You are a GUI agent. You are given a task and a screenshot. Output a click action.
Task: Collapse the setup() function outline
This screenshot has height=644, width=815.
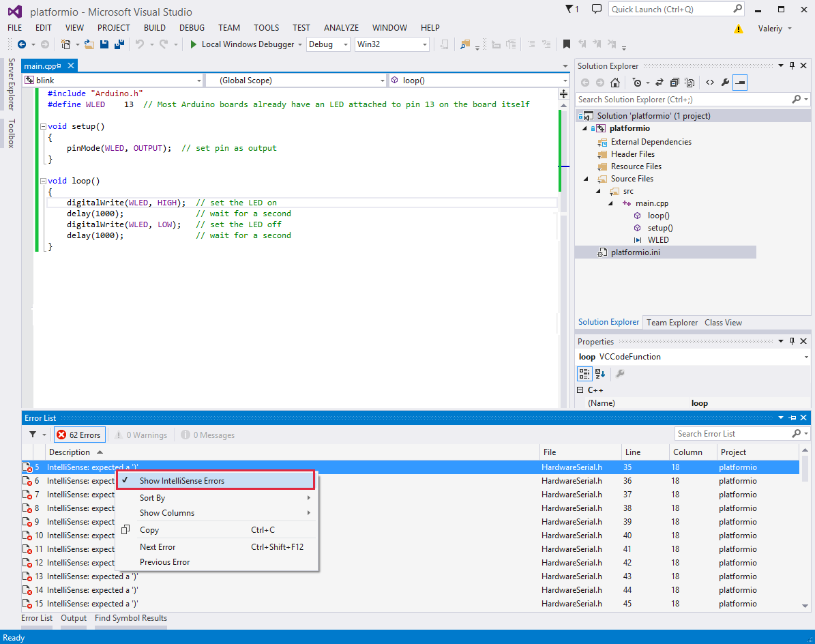(x=44, y=126)
